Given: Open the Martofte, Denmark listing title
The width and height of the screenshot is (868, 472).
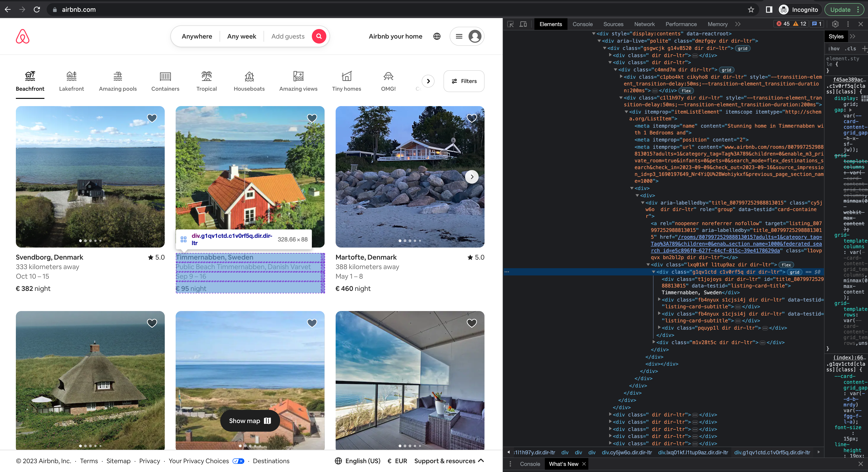Looking at the screenshot, I should [x=366, y=257].
